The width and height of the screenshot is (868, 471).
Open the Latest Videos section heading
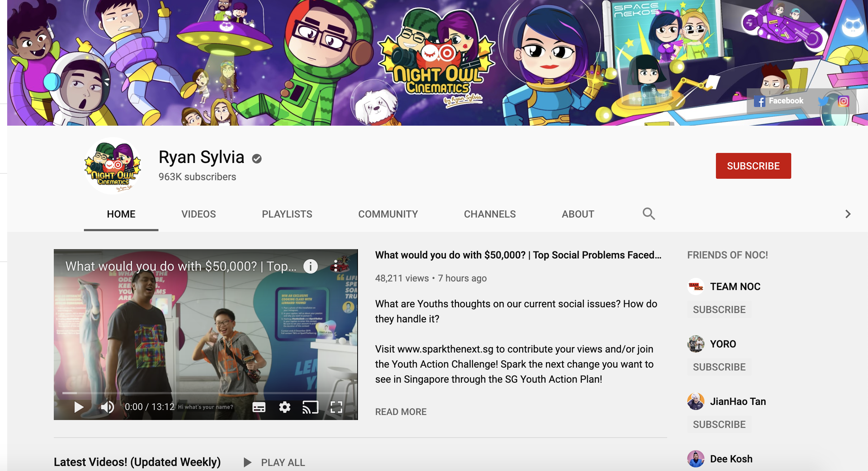137,462
